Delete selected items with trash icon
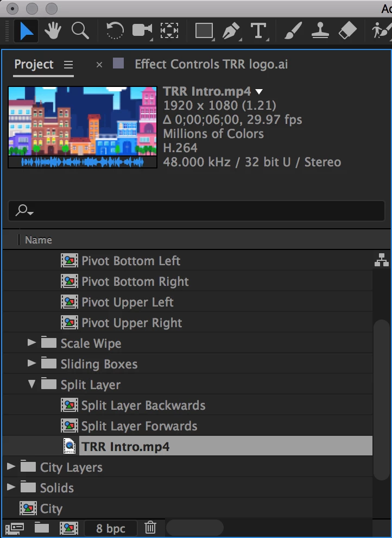Image resolution: width=392 pixels, height=538 pixels. point(150,528)
